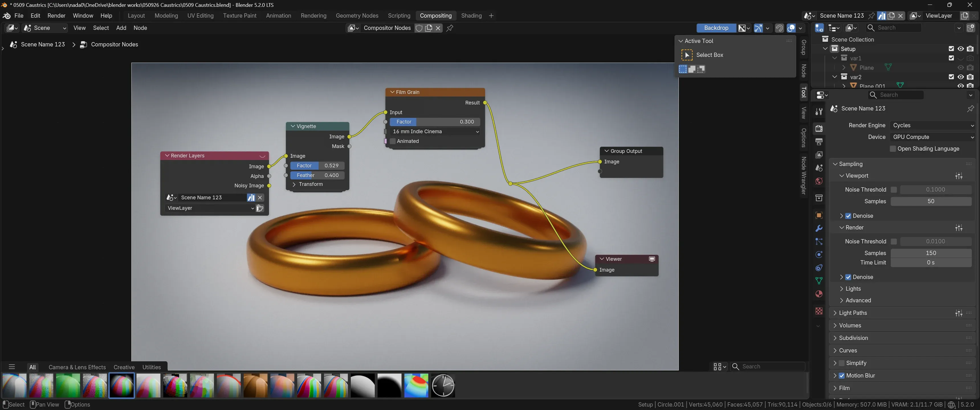The width and height of the screenshot is (980, 410).
Task: Open the Render Engine Cycles dropdown
Action: pos(932,125)
